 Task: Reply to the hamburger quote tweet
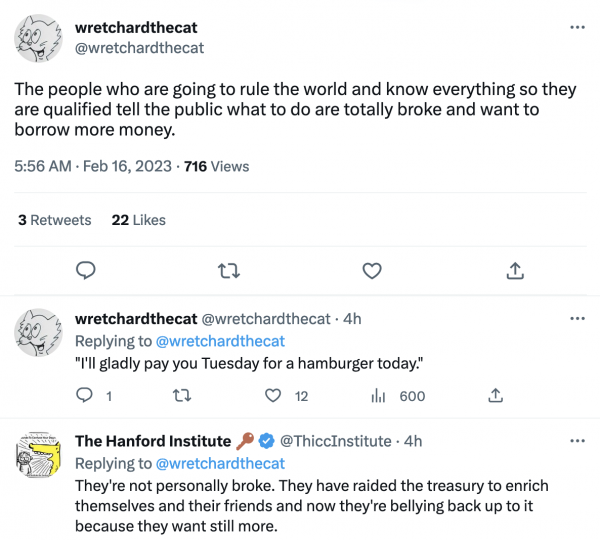[x=86, y=396]
